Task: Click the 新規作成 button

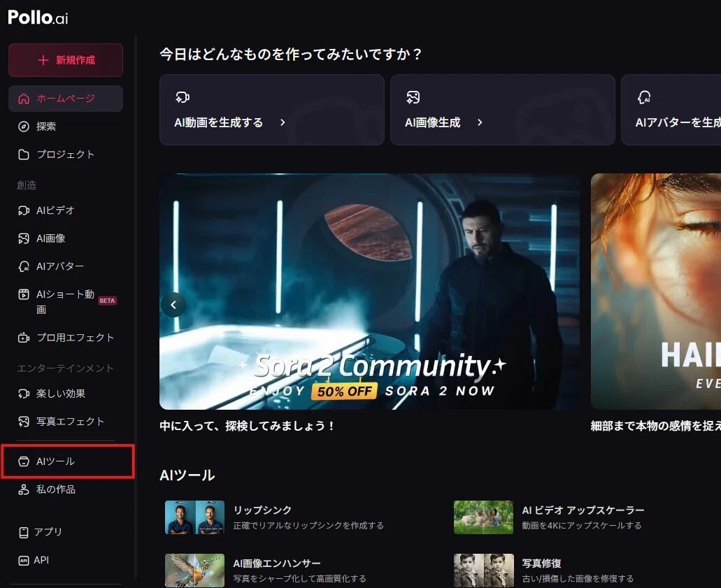Action: coord(66,60)
